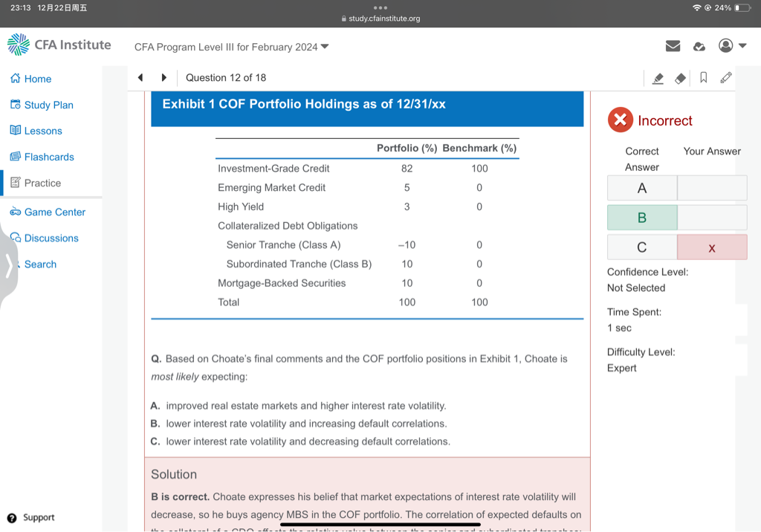Click the Study Plan calendar icon
761x532 pixels.
16,104
